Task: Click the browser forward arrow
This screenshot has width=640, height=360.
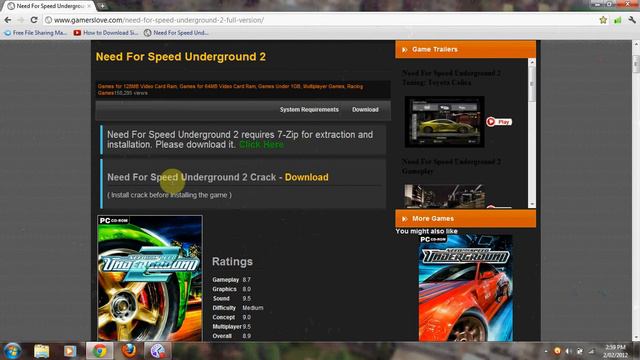Action: click(x=21, y=20)
